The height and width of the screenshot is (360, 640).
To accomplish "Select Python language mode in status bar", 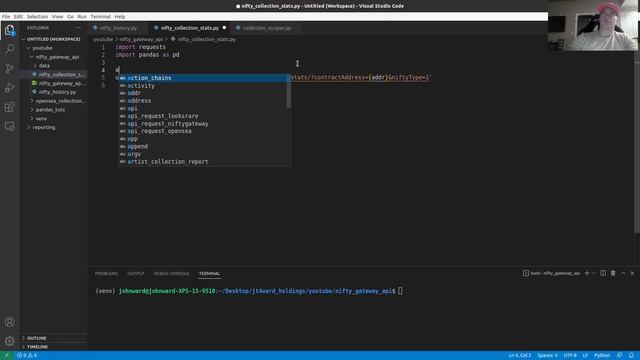I will 602,356.
